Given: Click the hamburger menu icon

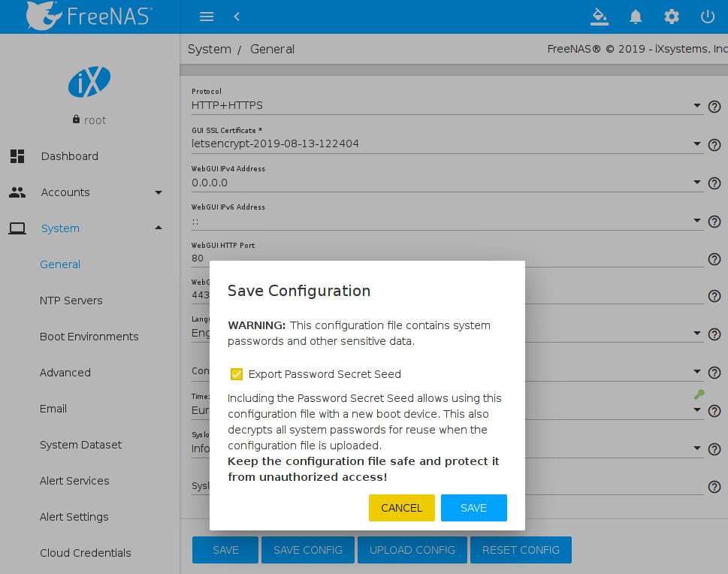Looking at the screenshot, I should tap(207, 17).
